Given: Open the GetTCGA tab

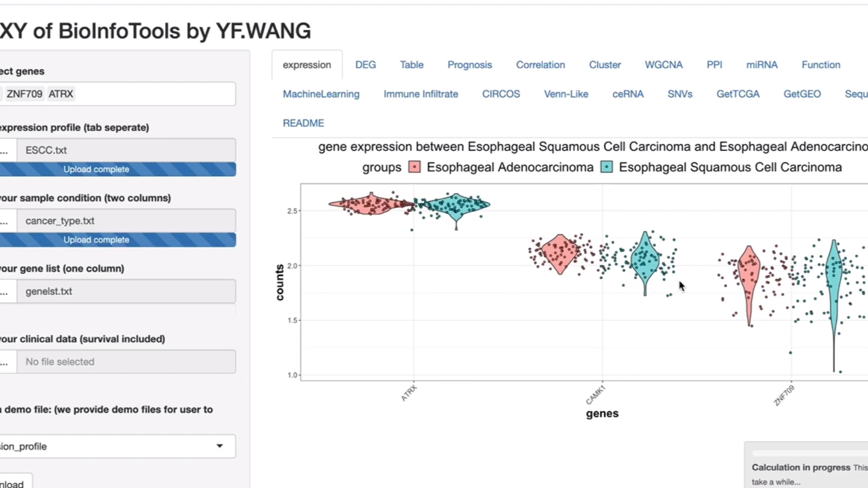Looking at the screenshot, I should [738, 94].
